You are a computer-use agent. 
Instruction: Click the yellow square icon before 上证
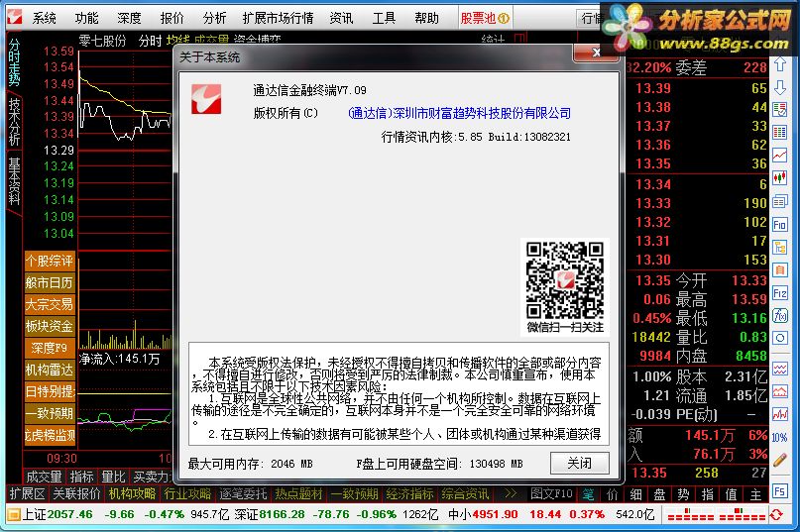14,514
